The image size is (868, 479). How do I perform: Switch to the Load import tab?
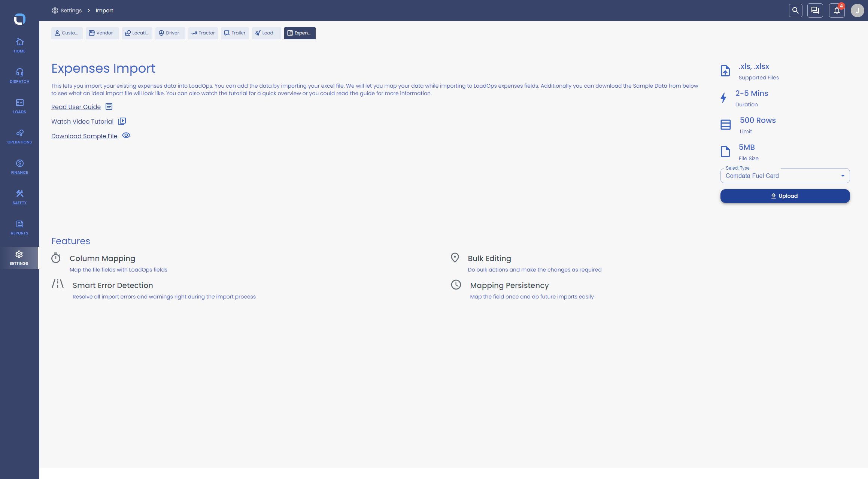coord(266,33)
